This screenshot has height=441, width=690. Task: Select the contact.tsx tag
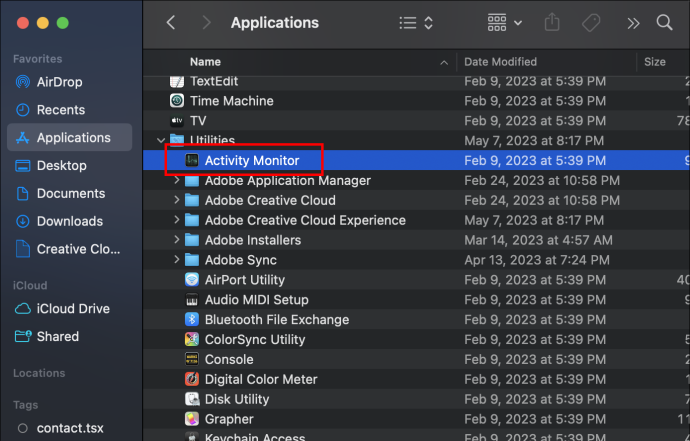70,428
